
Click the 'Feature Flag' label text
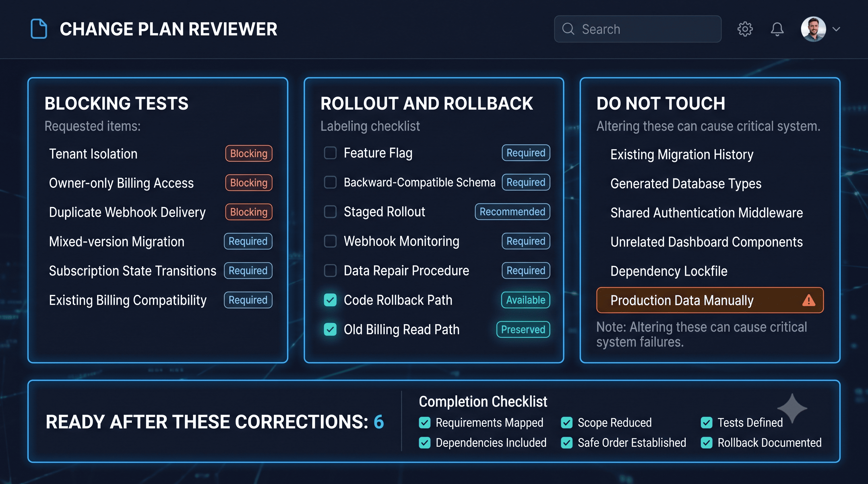pyautogui.click(x=378, y=153)
